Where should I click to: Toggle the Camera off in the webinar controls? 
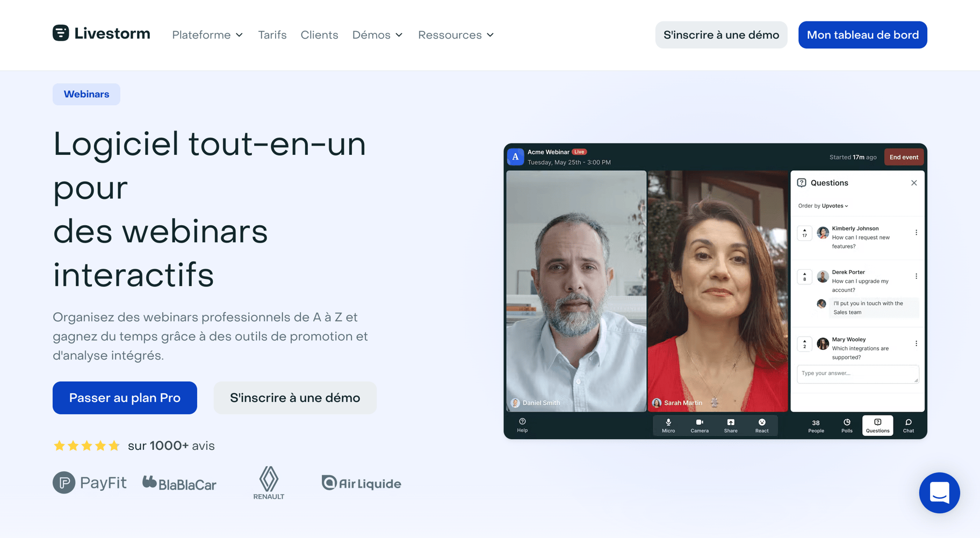699,425
